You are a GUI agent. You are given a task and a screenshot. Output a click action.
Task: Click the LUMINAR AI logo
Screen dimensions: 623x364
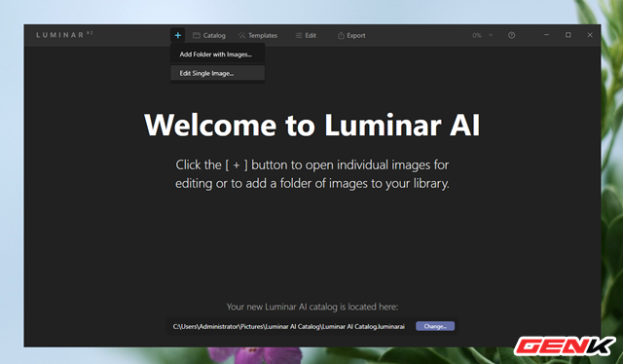pos(64,35)
